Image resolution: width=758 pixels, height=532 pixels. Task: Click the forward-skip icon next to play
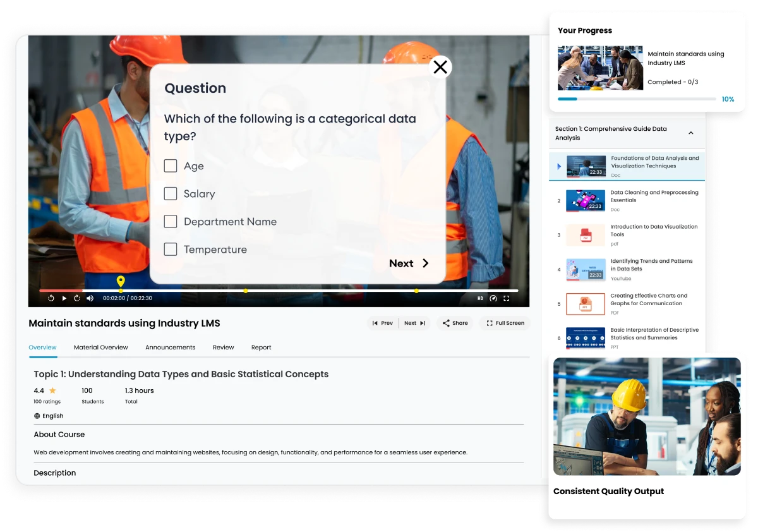coord(76,298)
